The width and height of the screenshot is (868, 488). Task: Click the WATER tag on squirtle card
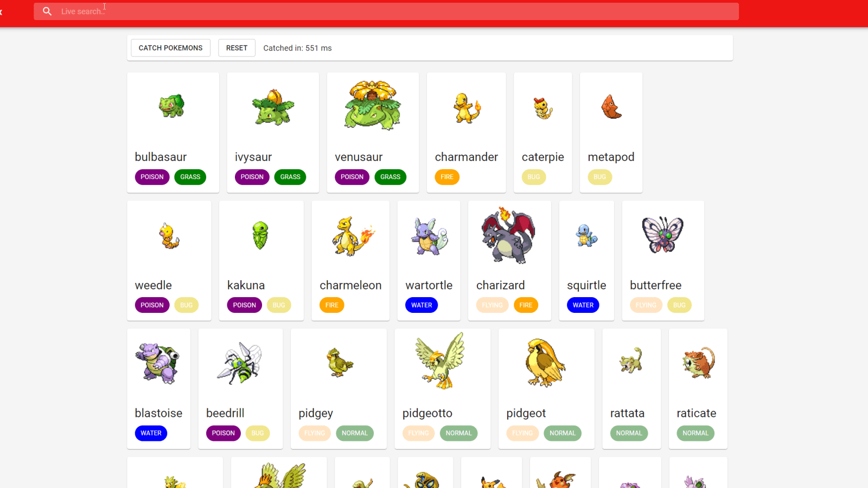[x=583, y=305]
